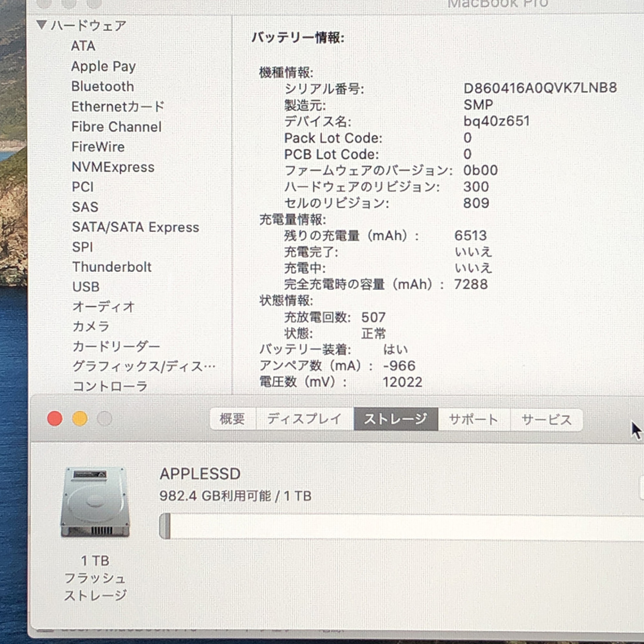The width and height of the screenshot is (644, 644).
Task: Switch to the 概要 tab
Action: (x=233, y=419)
